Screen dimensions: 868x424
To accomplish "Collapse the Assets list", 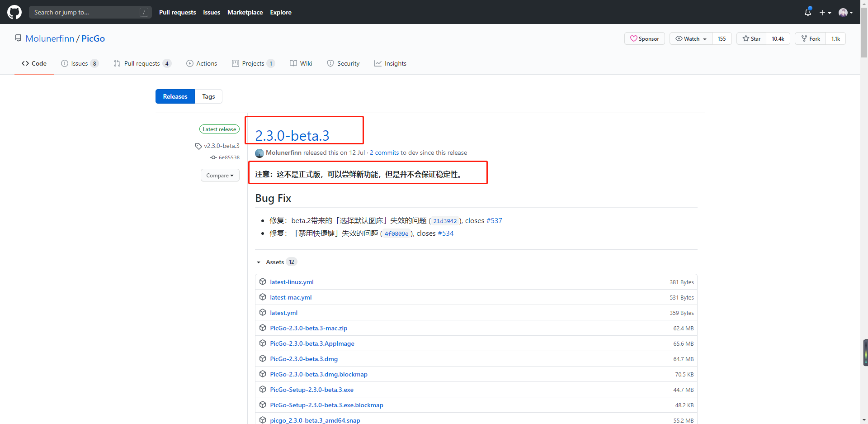I will tap(276, 262).
